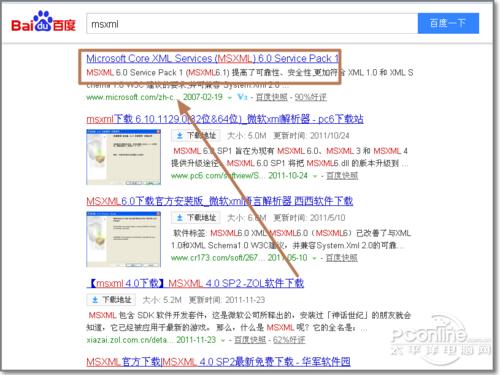Image resolution: width=500 pixels, height=375 pixels.
Task: Expand dropdown arrow after 2007-02-19 date
Action: point(230,98)
